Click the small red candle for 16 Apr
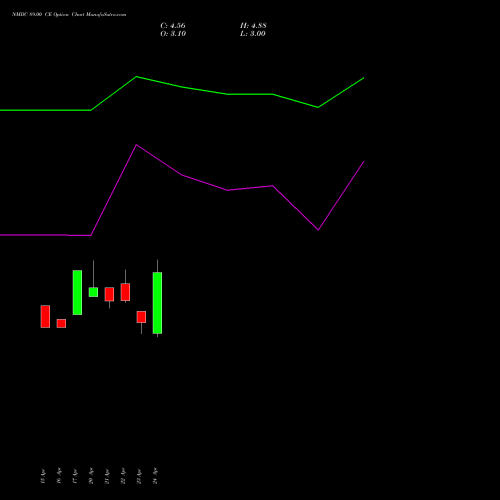The width and height of the screenshot is (500, 500). [x=61, y=323]
